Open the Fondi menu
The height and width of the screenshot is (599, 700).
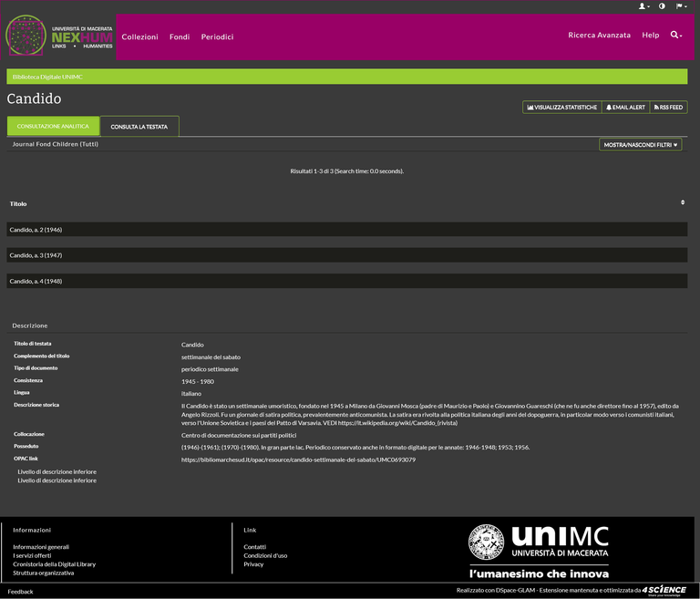click(x=180, y=36)
